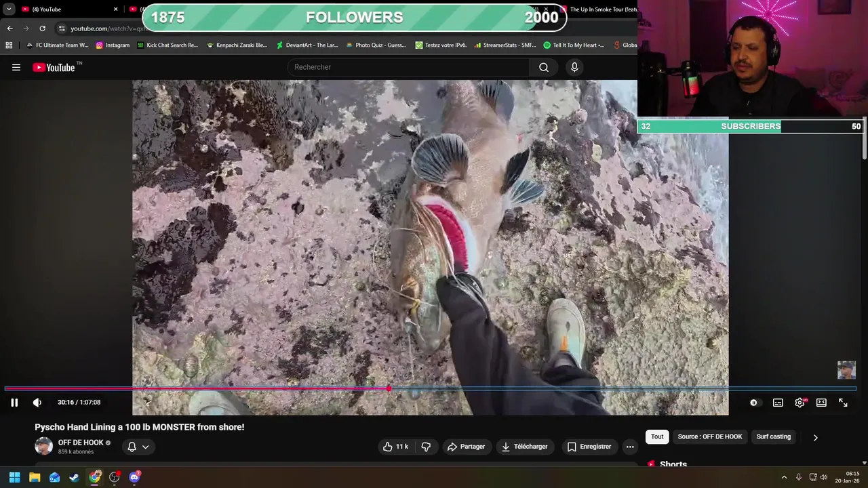Pause the video
This screenshot has width=868, height=488.
coord(14,403)
